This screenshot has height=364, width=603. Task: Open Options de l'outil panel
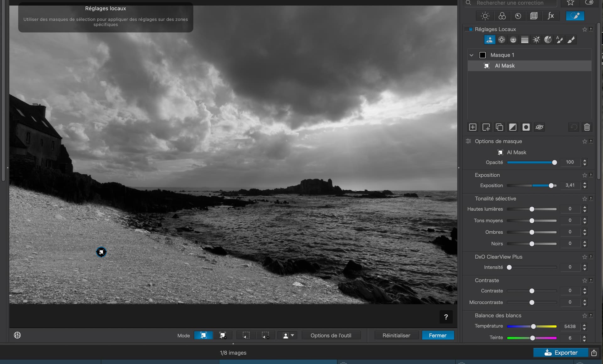(x=331, y=335)
